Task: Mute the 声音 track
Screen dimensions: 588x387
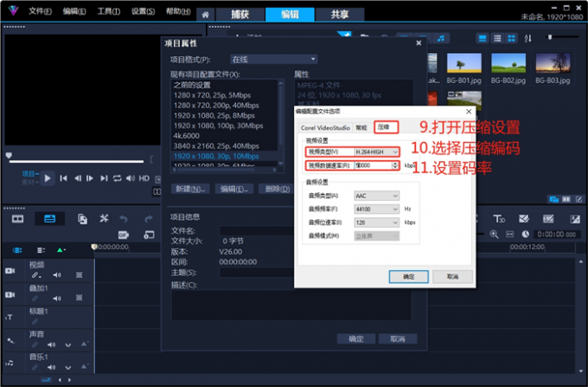Action: point(51,345)
